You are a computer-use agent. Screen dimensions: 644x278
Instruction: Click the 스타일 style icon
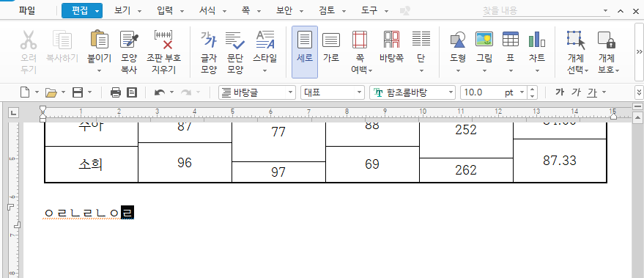pyautogui.click(x=265, y=40)
